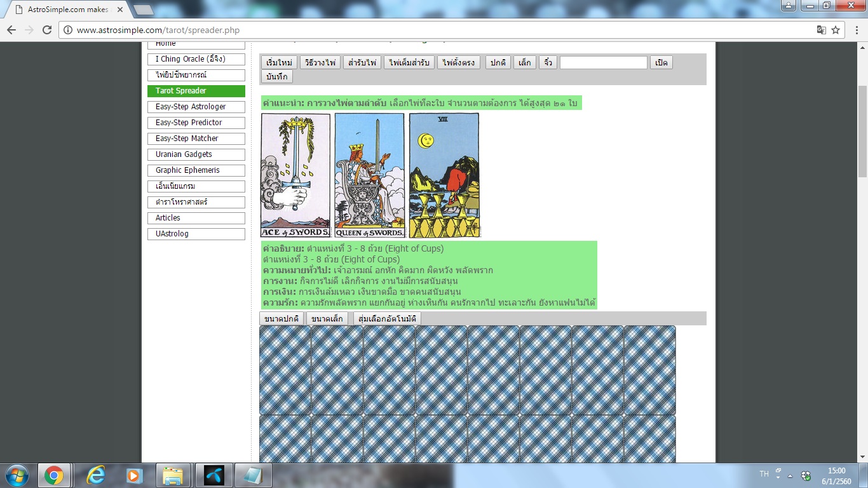Click the สำรับไพ่ button

click(x=363, y=62)
